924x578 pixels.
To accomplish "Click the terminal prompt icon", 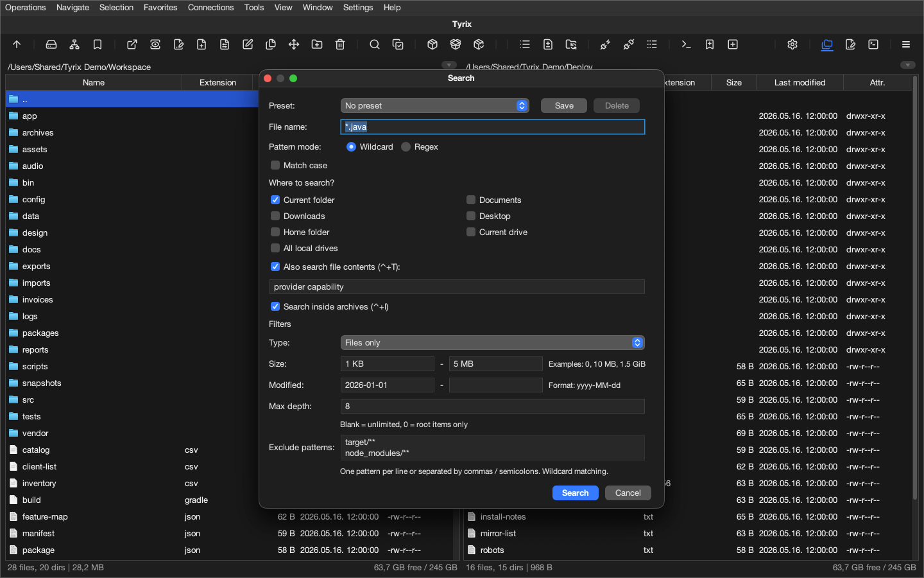I will (687, 44).
